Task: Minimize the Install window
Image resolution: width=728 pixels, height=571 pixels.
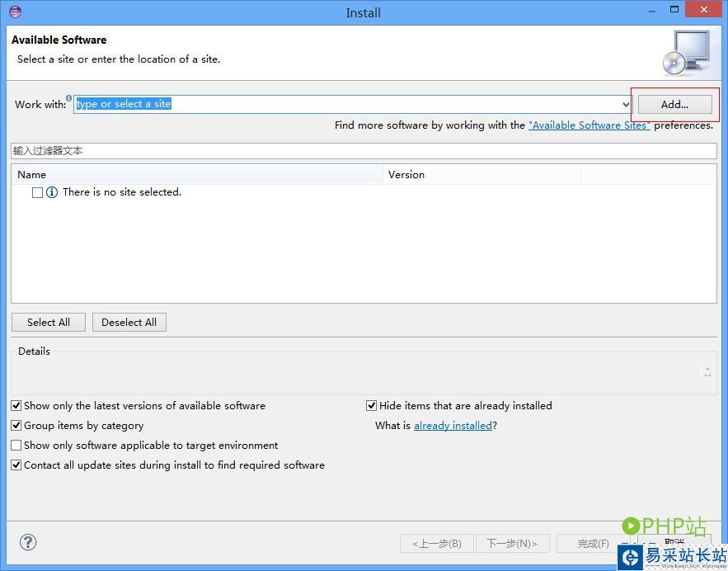Action: coord(652,10)
